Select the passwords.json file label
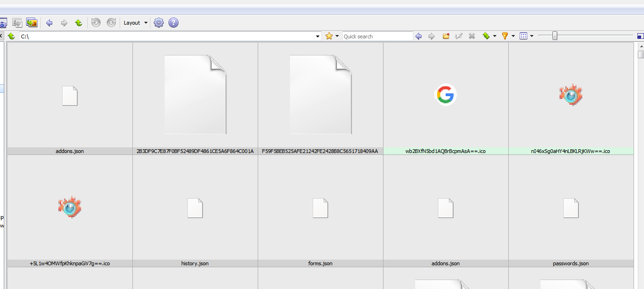Screen dimensions: 644x289 571,263
